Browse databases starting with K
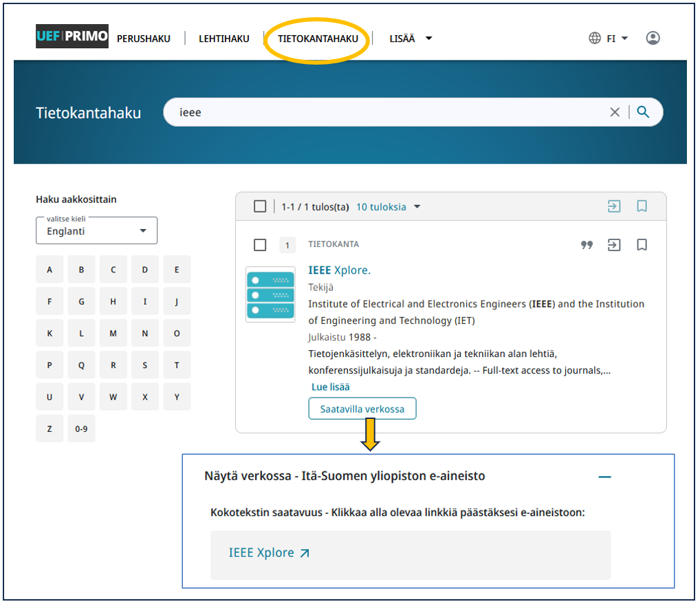 (x=50, y=333)
